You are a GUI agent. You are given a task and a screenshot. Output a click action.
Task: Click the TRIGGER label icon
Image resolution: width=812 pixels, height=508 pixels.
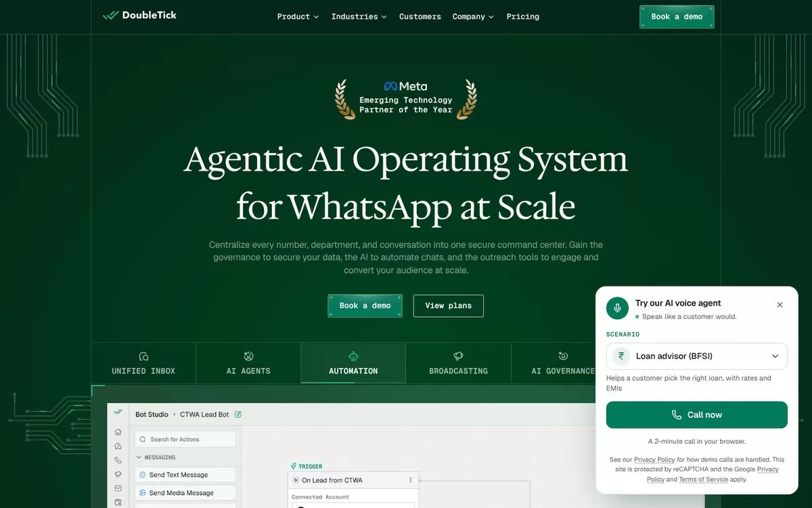pos(294,467)
